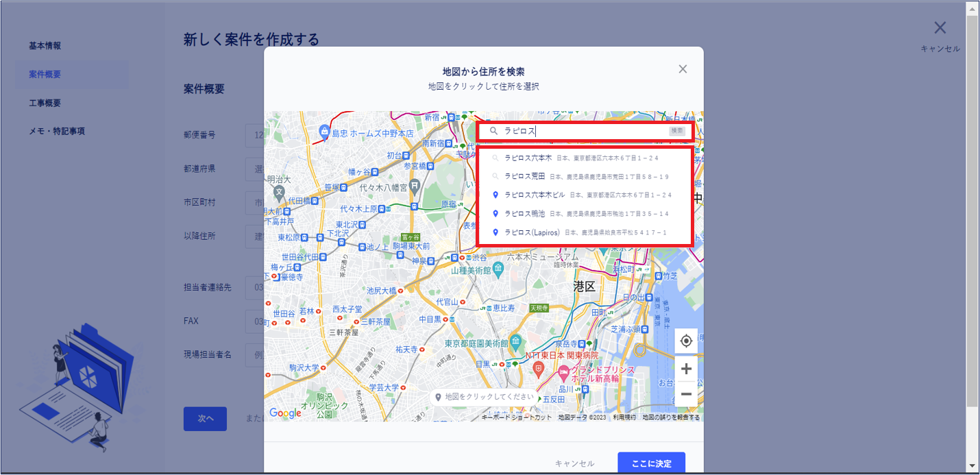Click the 次へ button
Screen dimensions: 980x475
point(205,419)
